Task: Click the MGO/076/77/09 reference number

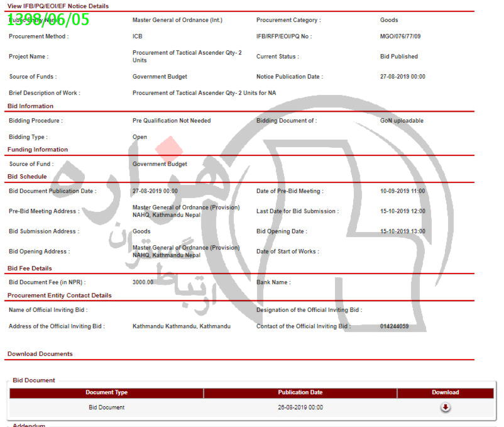Action: (400, 36)
